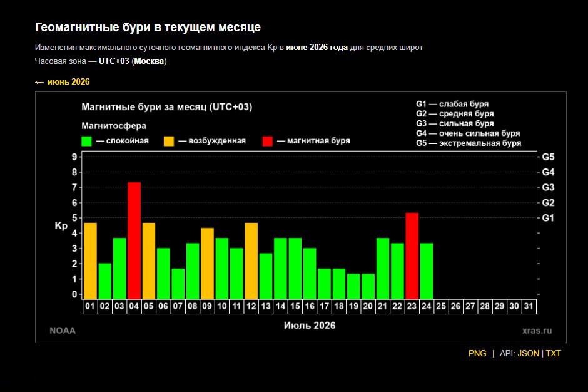
Task: Download the chart via PNG link
Action: click(477, 353)
